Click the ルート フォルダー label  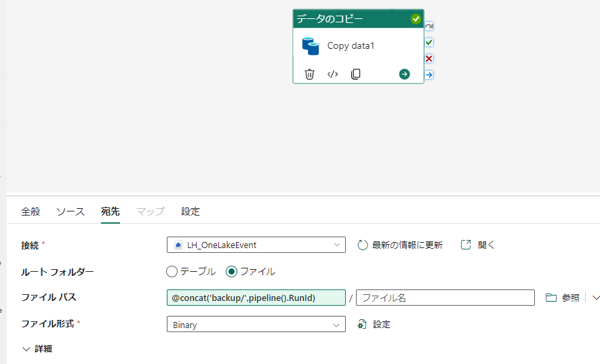(x=58, y=272)
